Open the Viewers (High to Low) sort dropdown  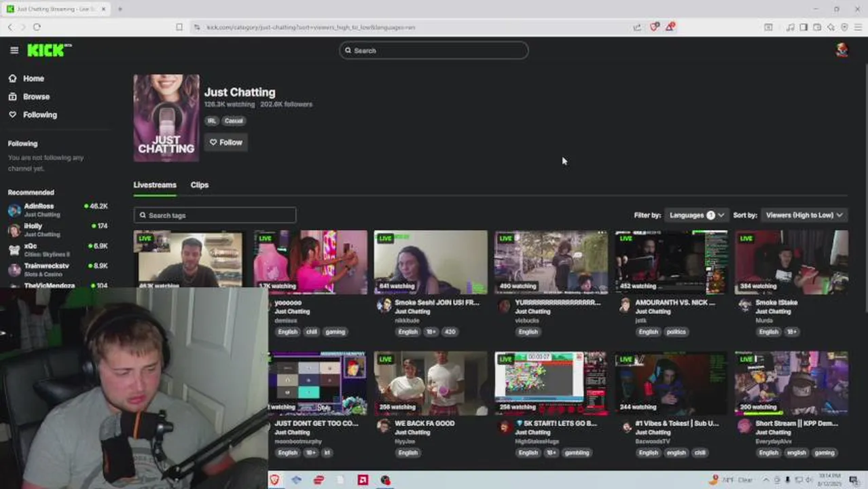pyautogui.click(x=805, y=215)
